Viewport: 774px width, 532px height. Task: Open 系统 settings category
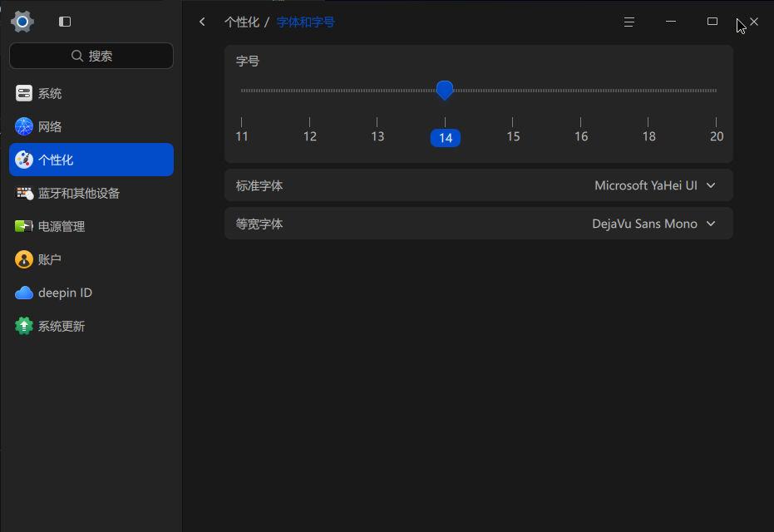(x=91, y=93)
